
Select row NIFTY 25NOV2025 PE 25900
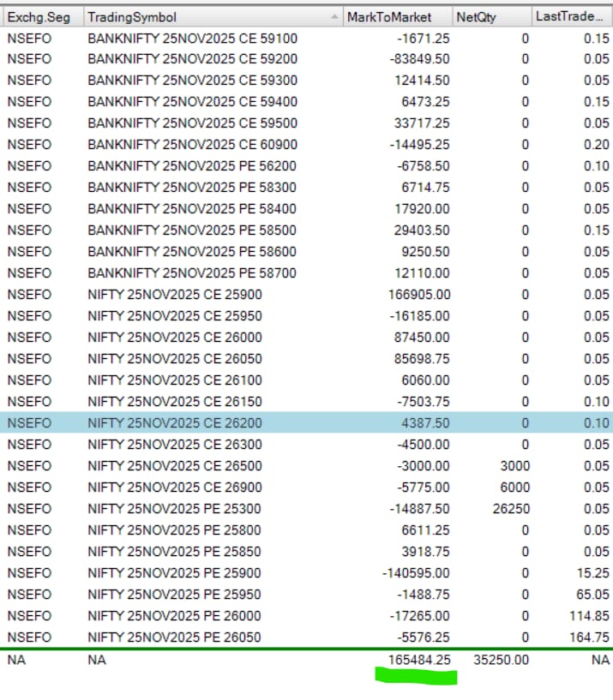click(x=307, y=573)
